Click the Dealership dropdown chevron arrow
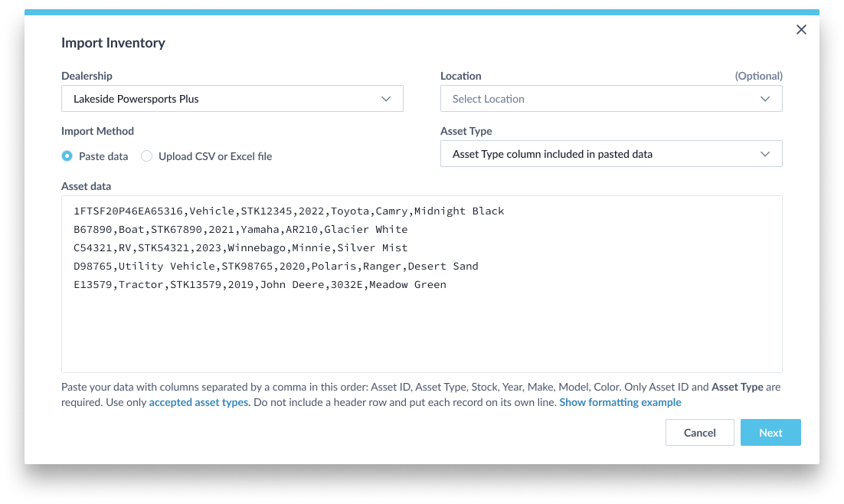Image resolution: width=844 pixels, height=504 pixels. [386, 99]
